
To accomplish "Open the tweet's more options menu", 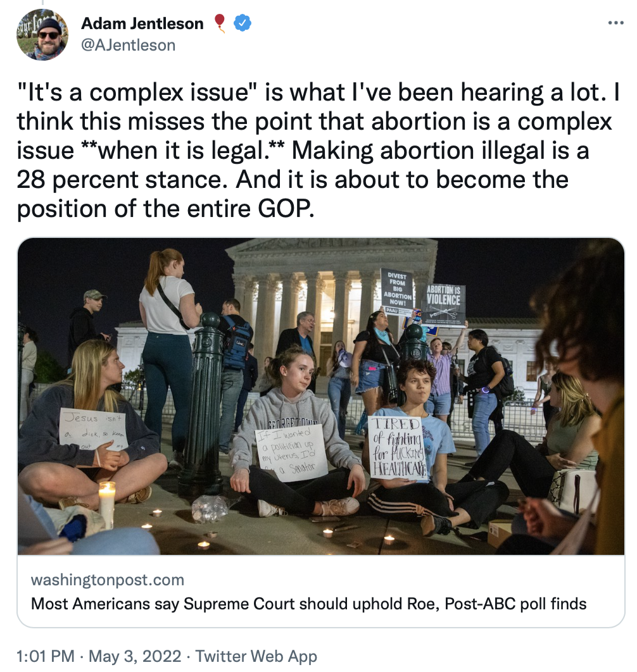I will point(615,23).
